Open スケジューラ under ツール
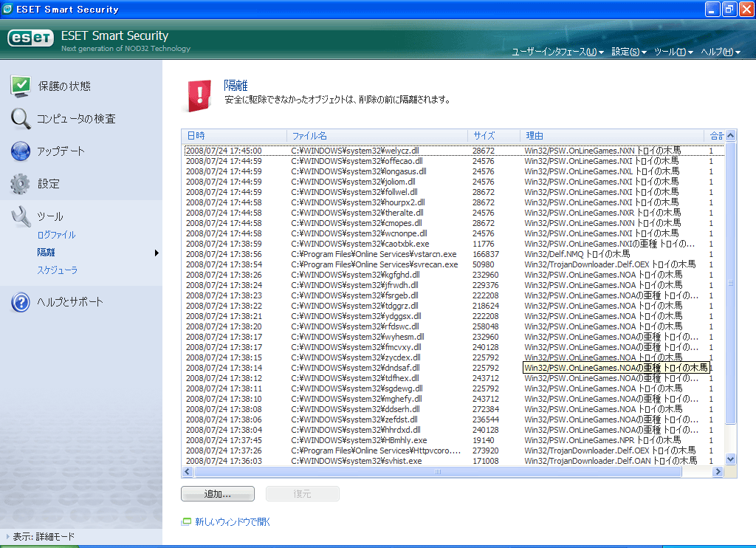 (x=58, y=270)
